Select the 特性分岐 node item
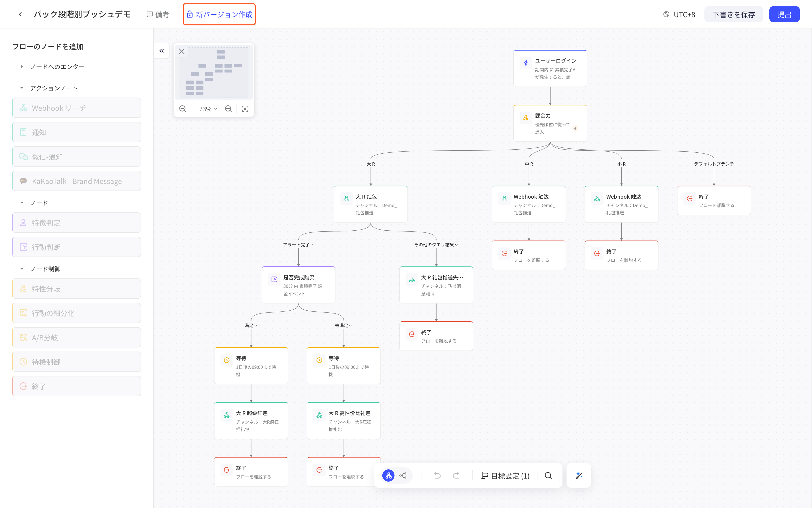The width and height of the screenshot is (812, 508). (x=76, y=289)
